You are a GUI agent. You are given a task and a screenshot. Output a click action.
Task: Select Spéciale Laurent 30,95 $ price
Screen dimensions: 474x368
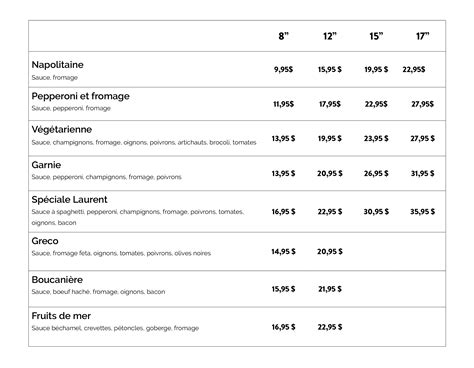point(376,212)
